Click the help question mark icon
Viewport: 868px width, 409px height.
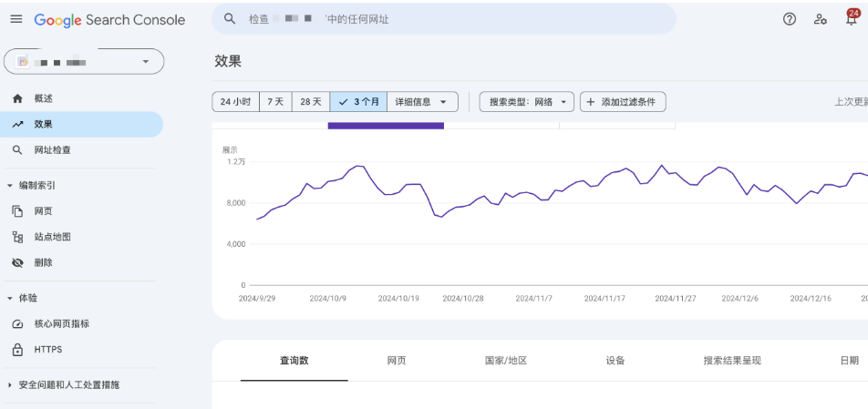click(x=790, y=19)
